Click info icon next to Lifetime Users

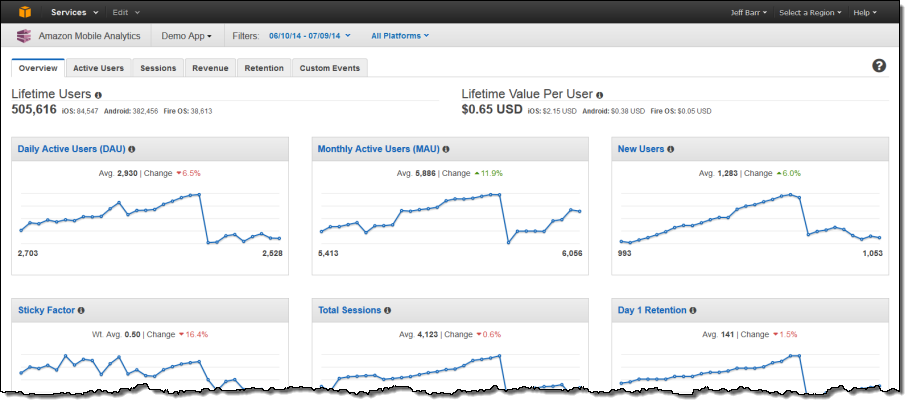click(98, 94)
